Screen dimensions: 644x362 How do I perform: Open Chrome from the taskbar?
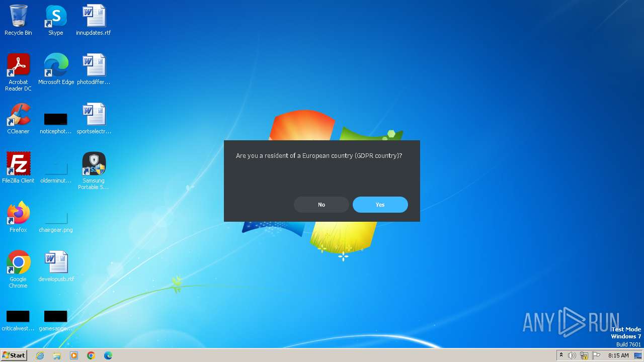91,355
